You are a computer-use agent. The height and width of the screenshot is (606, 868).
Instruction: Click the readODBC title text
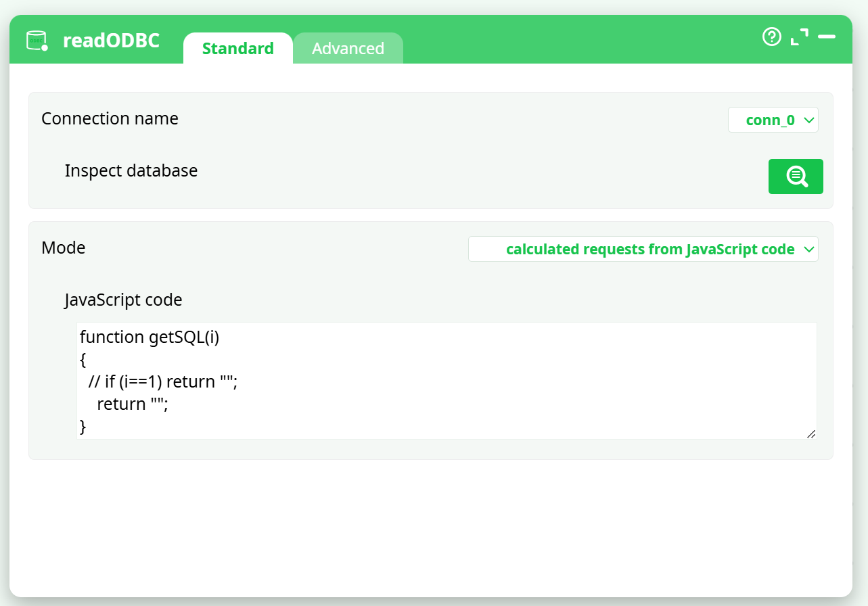click(x=111, y=41)
